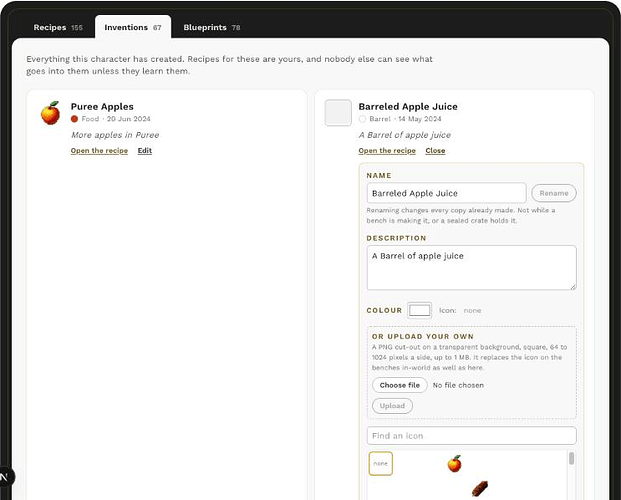
Task: Click the Puree Apples apple icon
Action: [50, 113]
